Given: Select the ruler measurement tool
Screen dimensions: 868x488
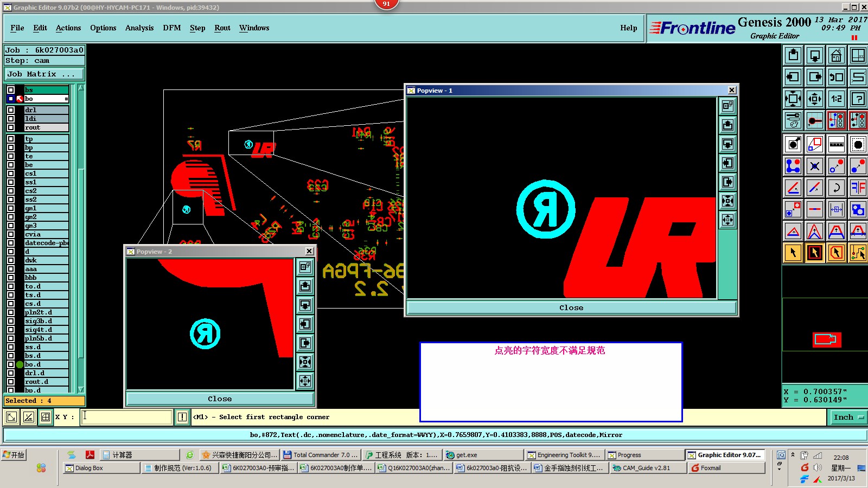Looking at the screenshot, I should click(x=837, y=144).
